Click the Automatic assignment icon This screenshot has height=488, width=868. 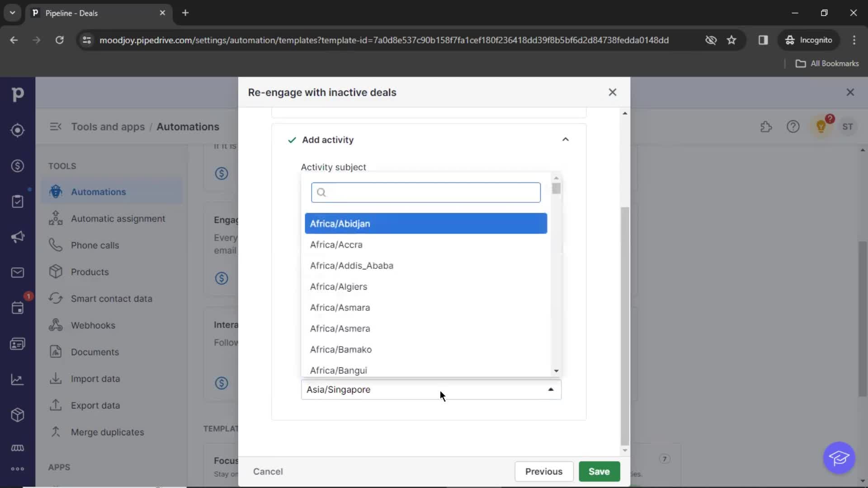[55, 219]
